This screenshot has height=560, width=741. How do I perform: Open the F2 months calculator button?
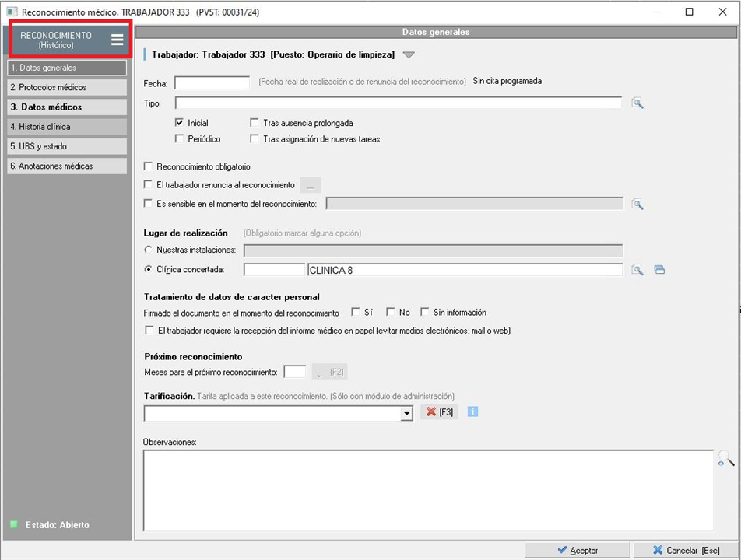[328, 372]
